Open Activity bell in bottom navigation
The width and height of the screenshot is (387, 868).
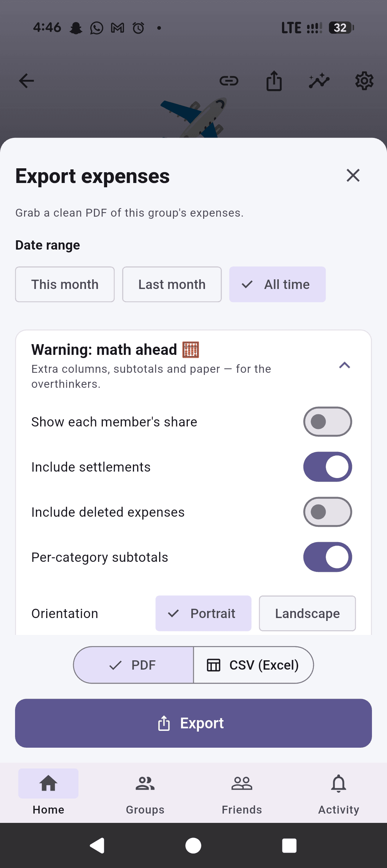coord(339,793)
